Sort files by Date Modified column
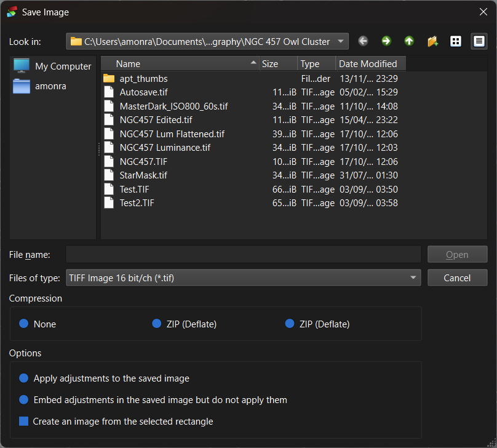Viewport: 497px width, 448px height. pos(368,64)
